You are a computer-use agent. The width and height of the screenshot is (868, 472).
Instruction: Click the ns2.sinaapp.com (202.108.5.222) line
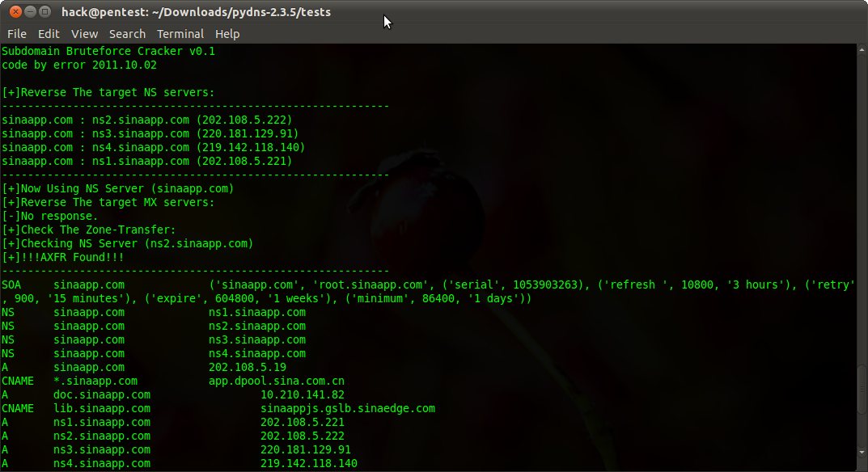[146, 120]
